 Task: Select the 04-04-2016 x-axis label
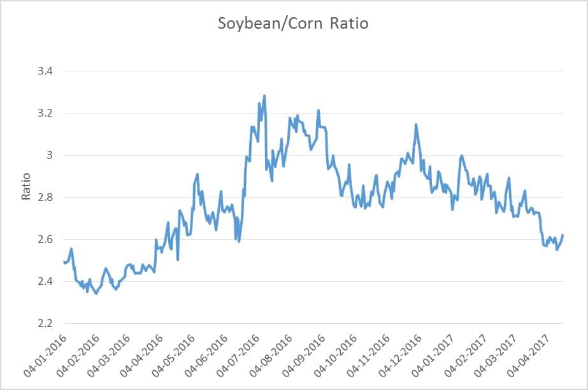142,356
